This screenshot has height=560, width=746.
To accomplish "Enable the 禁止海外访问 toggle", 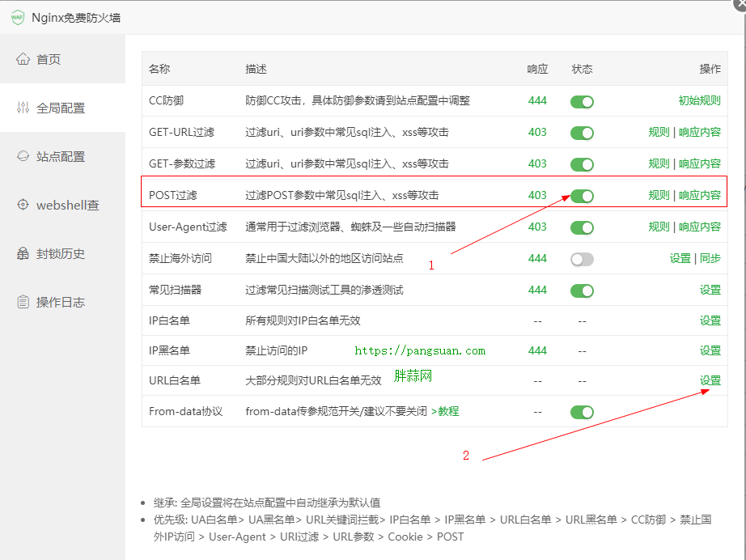I will (582, 259).
